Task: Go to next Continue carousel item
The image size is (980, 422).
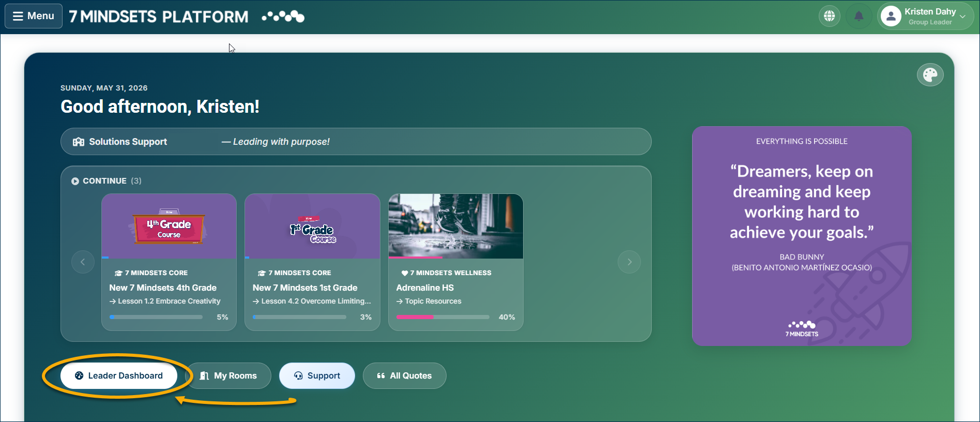Action: tap(629, 262)
